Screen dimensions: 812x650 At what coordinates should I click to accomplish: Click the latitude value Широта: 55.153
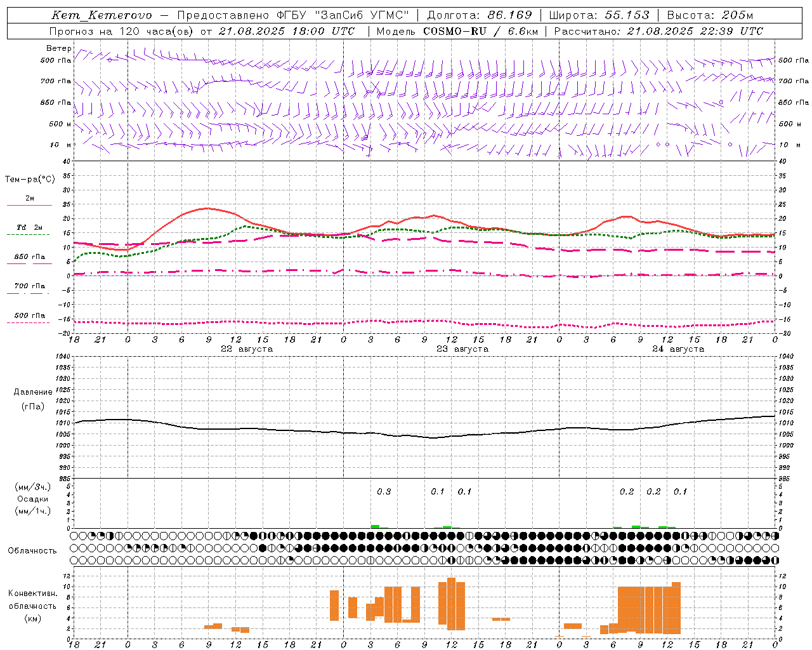click(x=599, y=15)
